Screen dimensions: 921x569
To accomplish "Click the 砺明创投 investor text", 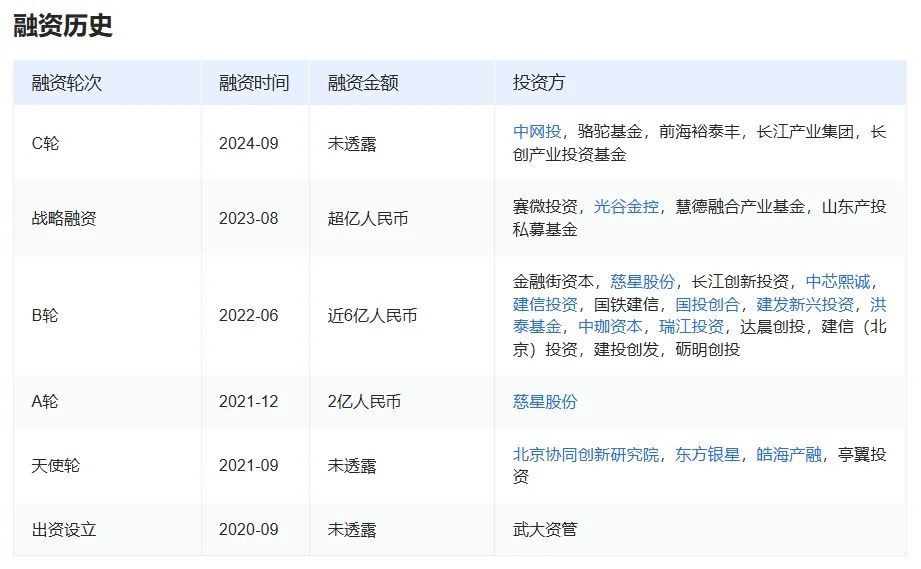I will (707, 350).
